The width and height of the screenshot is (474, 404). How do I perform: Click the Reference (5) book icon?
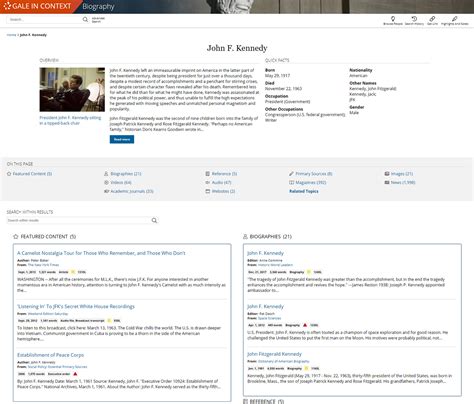point(208,174)
